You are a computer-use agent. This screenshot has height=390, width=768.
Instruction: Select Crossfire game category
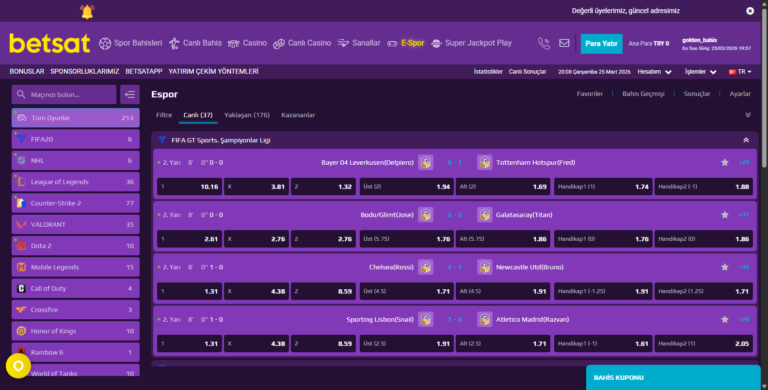point(75,310)
